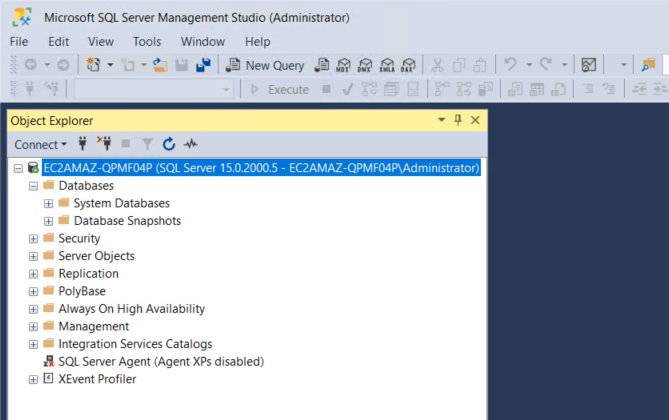Click Database Engine Query icon
Screen dimensions: 669x420
tap(322, 65)
